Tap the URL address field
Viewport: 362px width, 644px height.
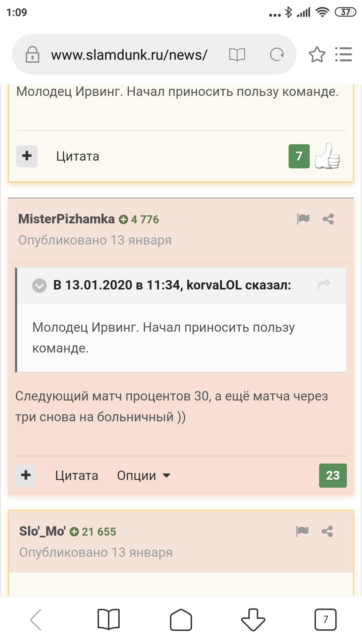pyautogui.click(x=129, y=55)
